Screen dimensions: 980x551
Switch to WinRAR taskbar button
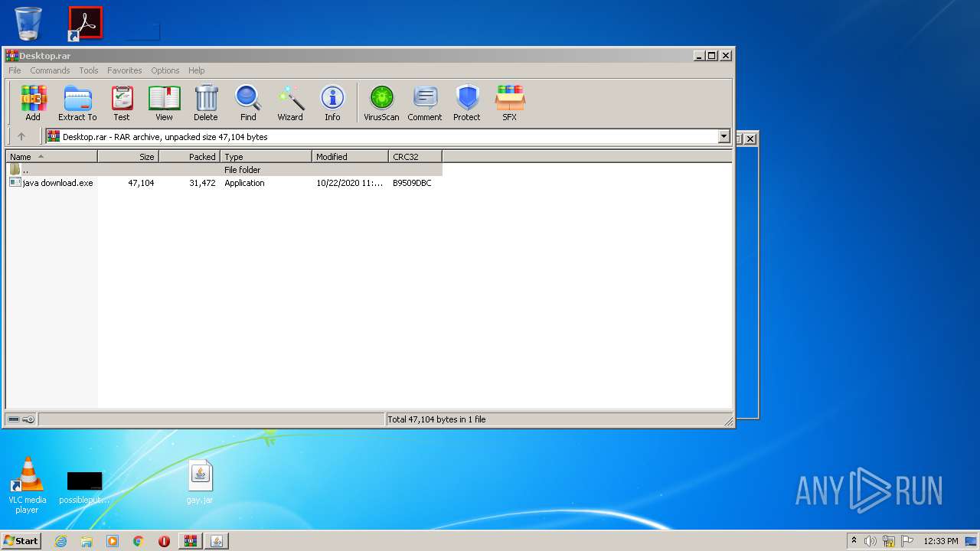coord(191,541)
